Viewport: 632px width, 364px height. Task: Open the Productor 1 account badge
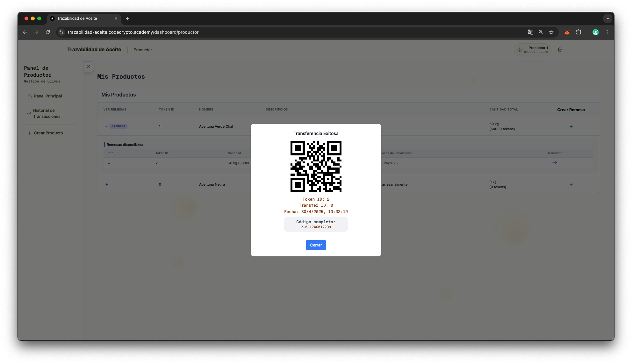point(533,50)
